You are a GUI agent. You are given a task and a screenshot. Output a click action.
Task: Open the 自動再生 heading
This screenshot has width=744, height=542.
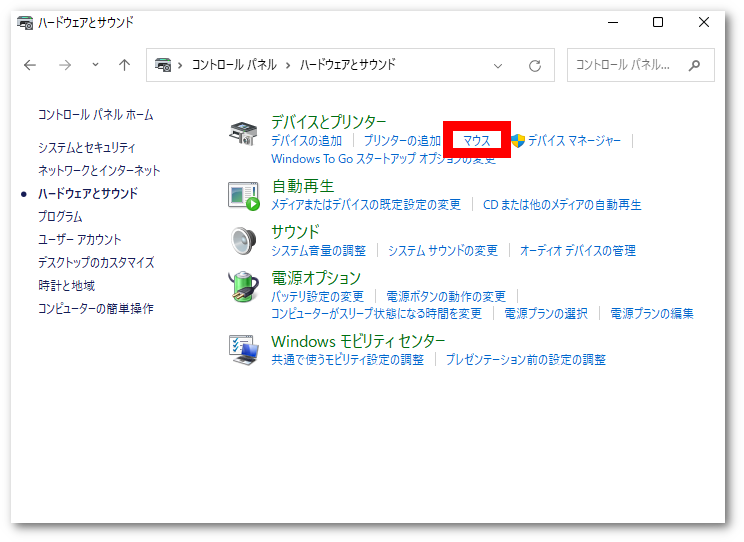point(303,186)
